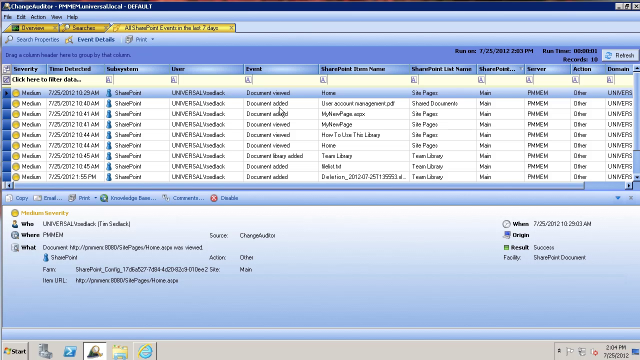Viewport: 640px width, 360px height.
Task: Sort by SharePoint List Name column
Action: (443, 69)
